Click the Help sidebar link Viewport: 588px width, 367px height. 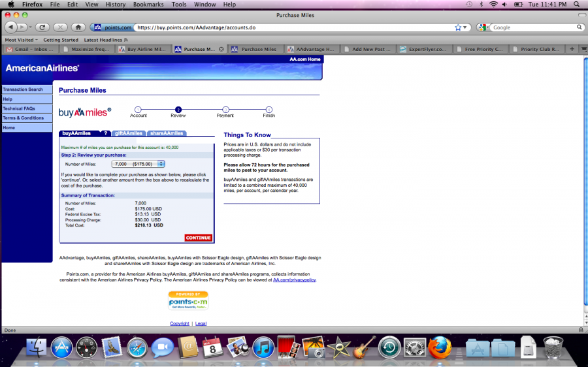pyautogui.click(x=27, y=99)
